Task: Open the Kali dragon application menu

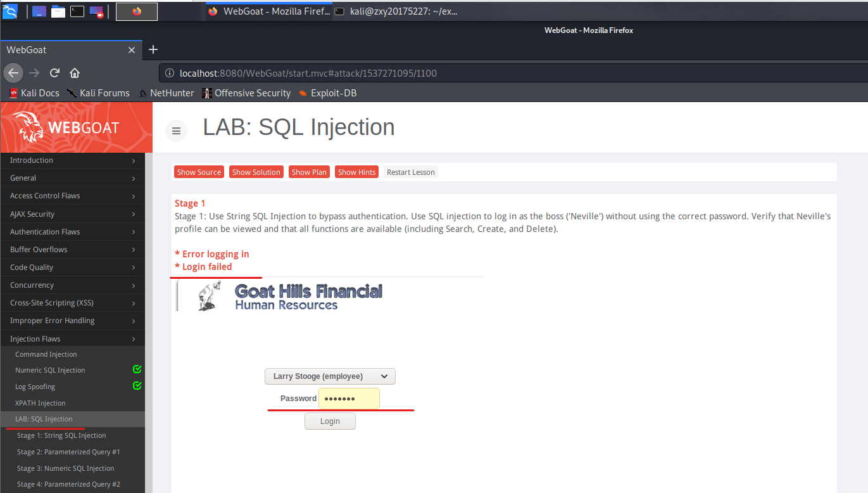Action: tap(10, 11)
